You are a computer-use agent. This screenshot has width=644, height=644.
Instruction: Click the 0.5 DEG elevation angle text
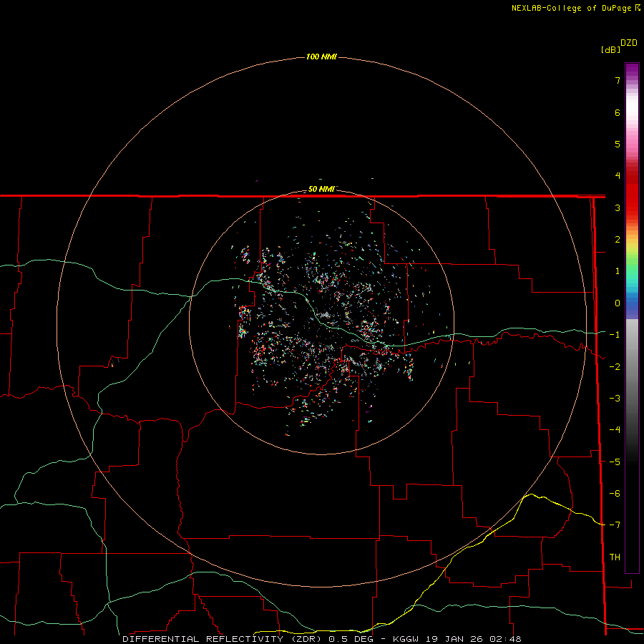[x=351, y=639]
